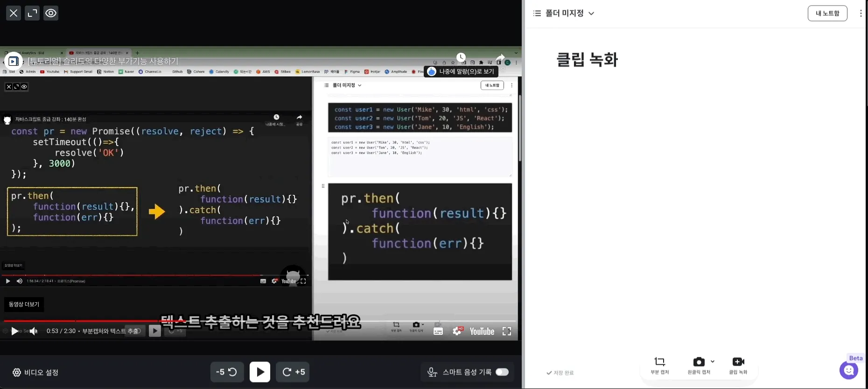Edit the '클립 녹화' note title
The image size is (868, 389).
[x=587, y=60]
